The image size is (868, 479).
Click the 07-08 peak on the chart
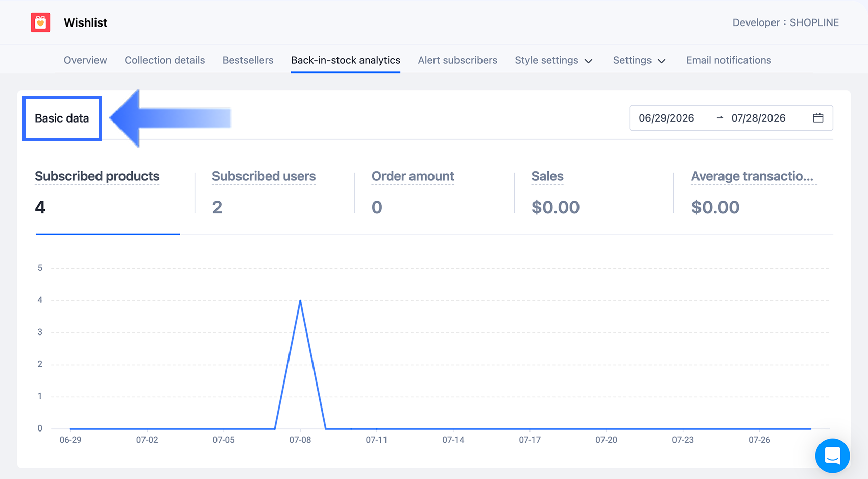[x=300, y=300]
